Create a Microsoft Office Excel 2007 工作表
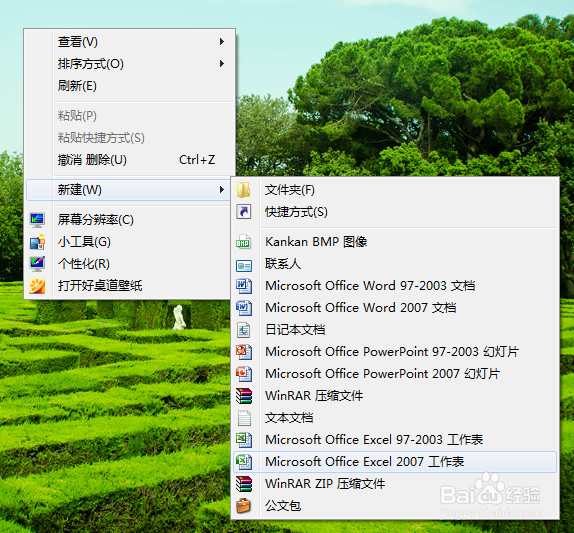This screenshot has height=533, width=574. [395, 462]
